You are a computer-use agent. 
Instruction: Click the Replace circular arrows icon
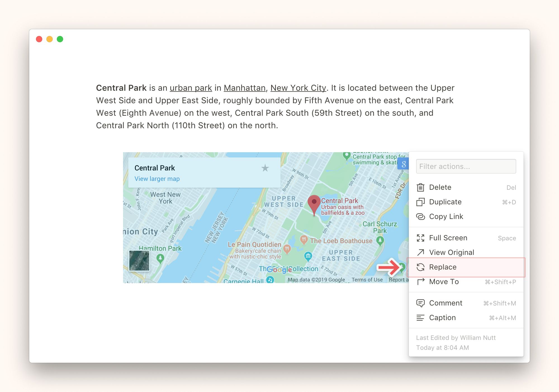point(420,267)
